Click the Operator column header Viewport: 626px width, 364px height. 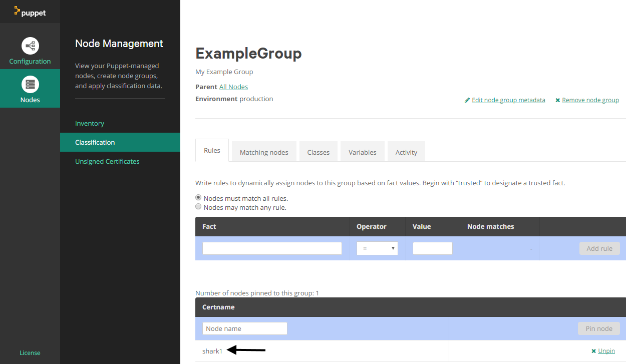point(372,226)
